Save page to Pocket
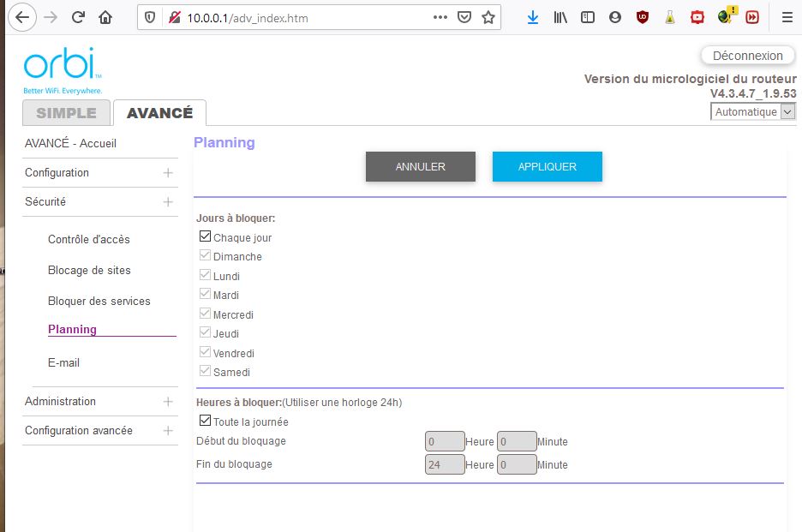This screenshot has width=802, height=532. pos(464,17)
